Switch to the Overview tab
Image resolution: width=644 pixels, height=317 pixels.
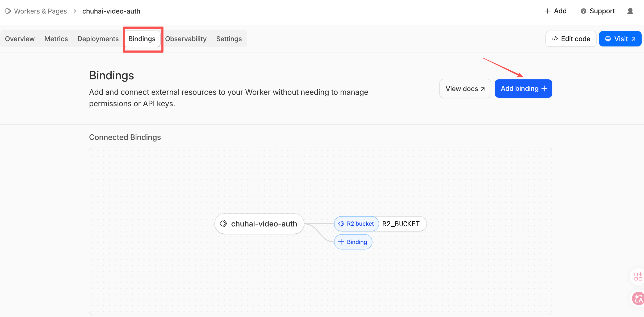click(20, 39)
